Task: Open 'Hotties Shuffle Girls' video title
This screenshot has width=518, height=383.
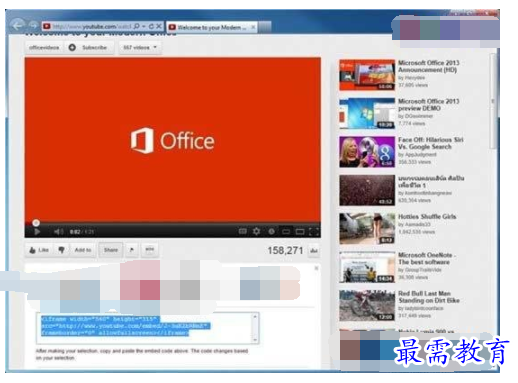Action: tap(427, 217)
